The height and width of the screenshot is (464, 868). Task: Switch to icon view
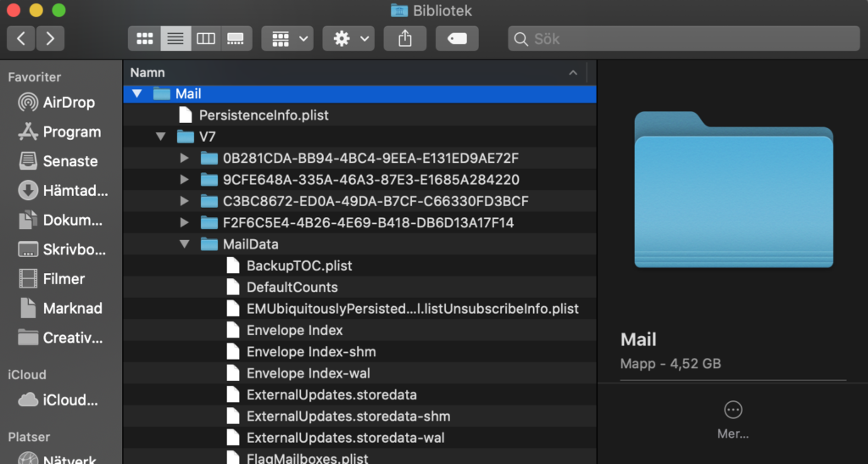tap(144, 39)
